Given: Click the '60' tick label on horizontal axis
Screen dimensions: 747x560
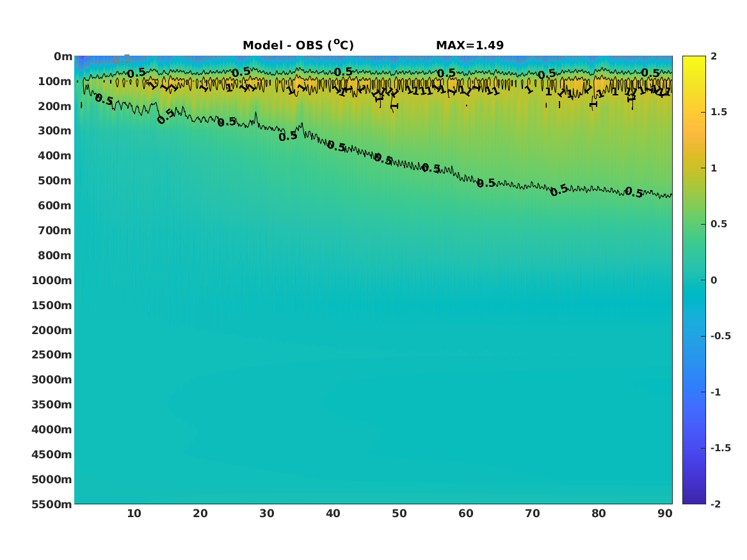Looking at the screenshot, I should pyautogui.click(x=466, y=513).
